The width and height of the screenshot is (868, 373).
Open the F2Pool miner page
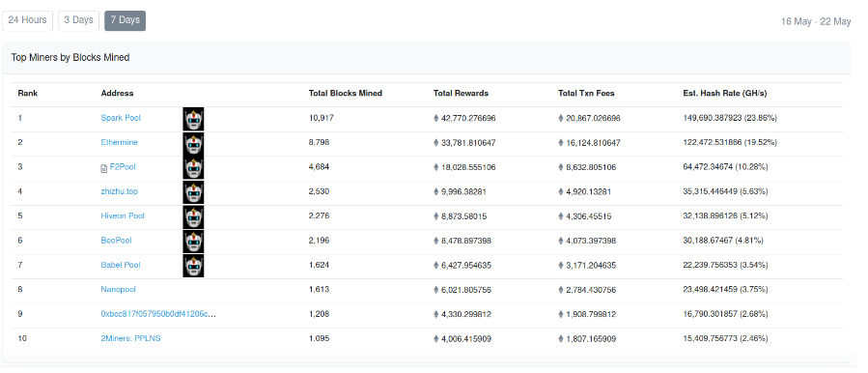pos(123,167)
